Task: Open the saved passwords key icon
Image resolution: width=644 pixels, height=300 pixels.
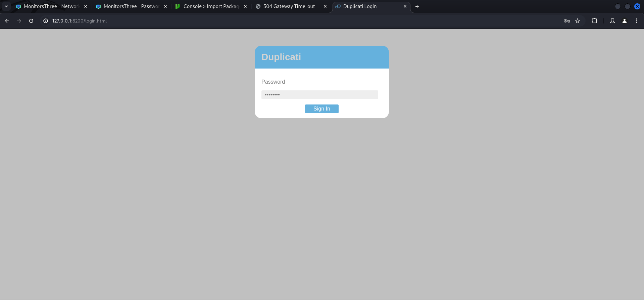Action: tap(566, 21)
